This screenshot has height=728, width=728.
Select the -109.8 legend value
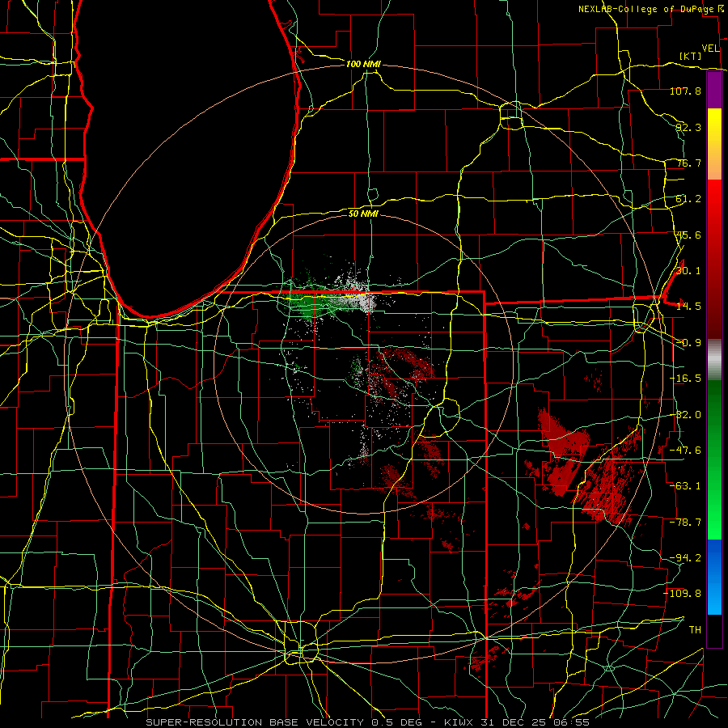(x=683, y=594)
